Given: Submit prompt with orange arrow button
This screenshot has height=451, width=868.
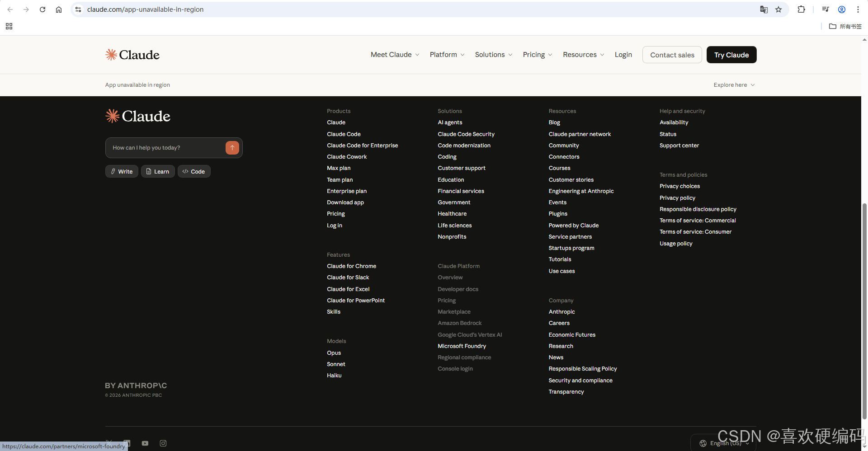Looking at the screenshot, I should tap(232, 148).
